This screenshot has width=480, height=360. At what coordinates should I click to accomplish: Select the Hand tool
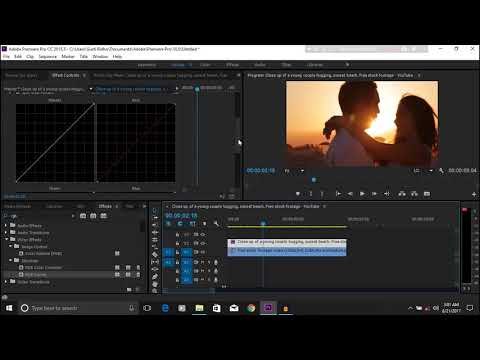click(155, 284)
